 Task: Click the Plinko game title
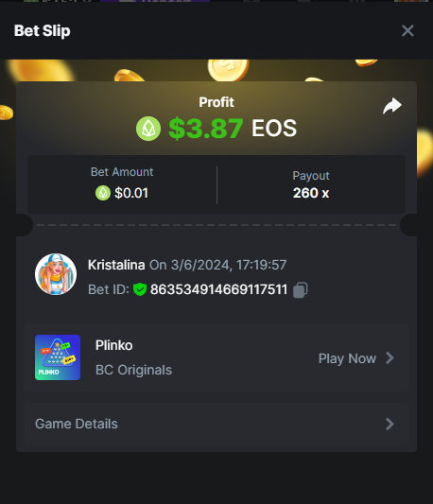[113, 345]
